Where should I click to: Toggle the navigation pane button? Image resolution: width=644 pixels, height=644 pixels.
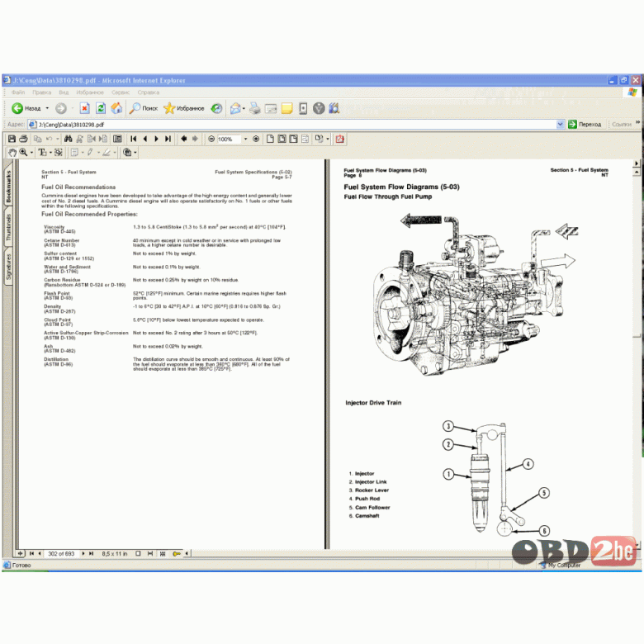(x=117, y=139)
